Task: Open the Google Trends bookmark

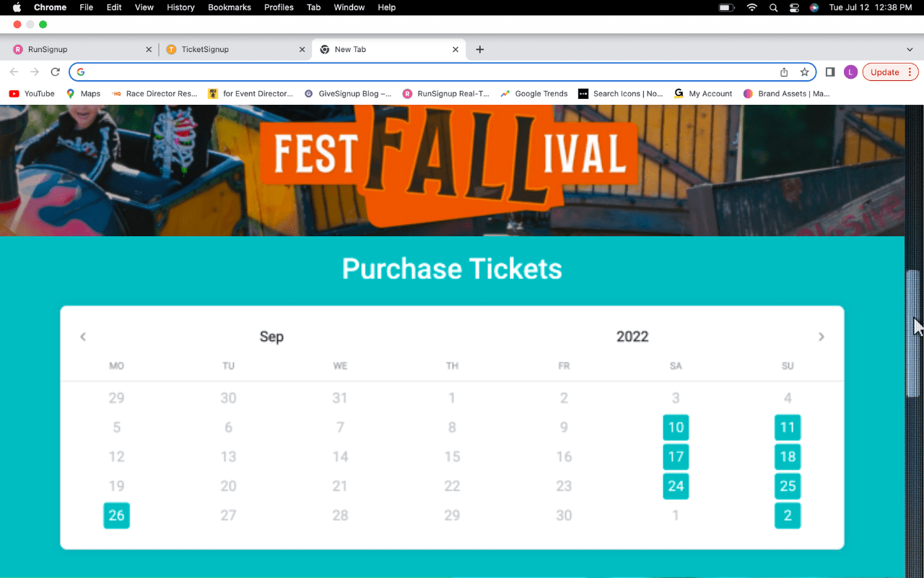Action: tap(533, 93)
